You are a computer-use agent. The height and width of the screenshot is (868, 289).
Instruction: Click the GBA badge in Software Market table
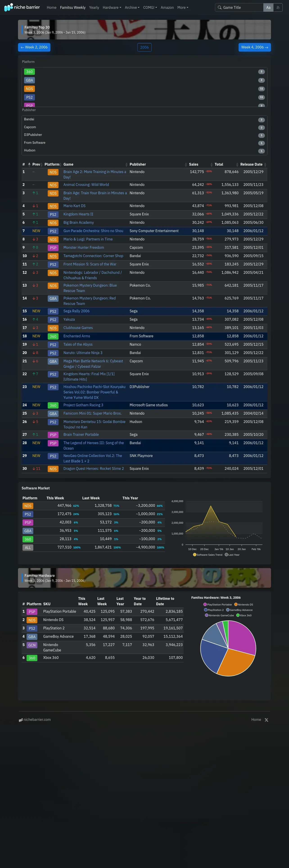(28, 531)
